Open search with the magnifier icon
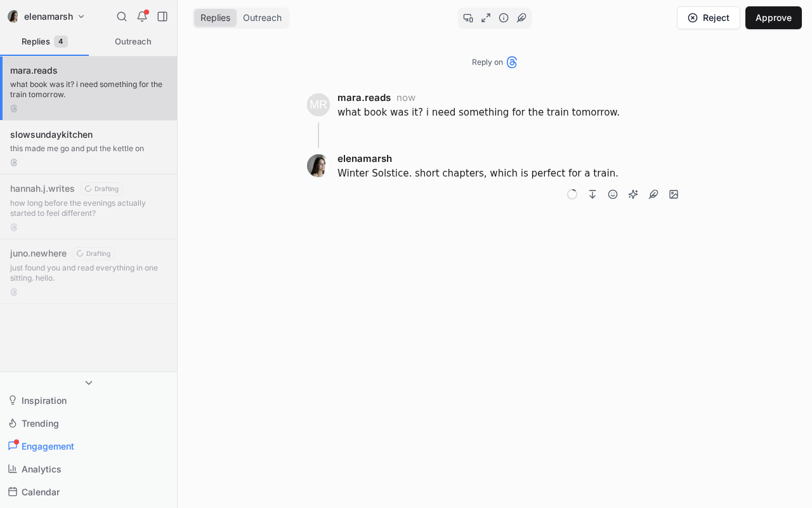 [122, 17]
